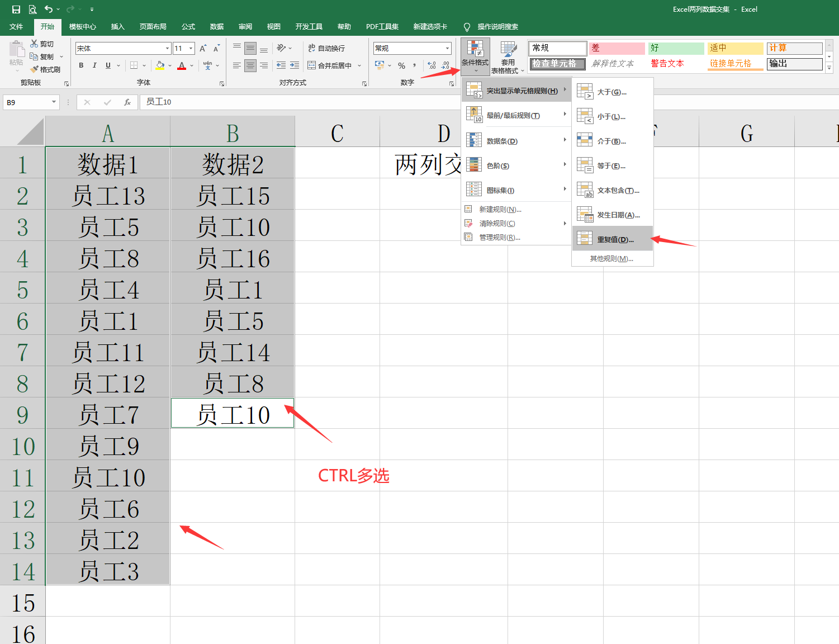Click the Cut scissors icon
This screenshot has width=839, height=644.
(34, 44)
